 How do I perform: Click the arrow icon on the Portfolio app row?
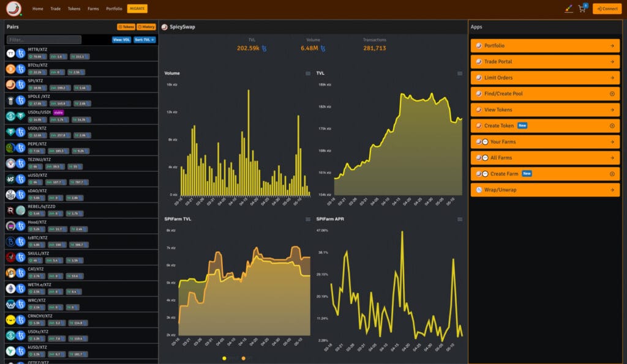click(612, 45)
